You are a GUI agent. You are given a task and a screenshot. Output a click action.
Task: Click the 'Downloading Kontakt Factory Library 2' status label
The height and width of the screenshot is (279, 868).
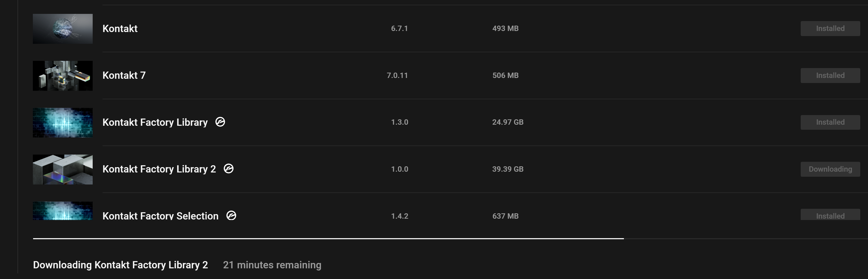click(120, 265)
